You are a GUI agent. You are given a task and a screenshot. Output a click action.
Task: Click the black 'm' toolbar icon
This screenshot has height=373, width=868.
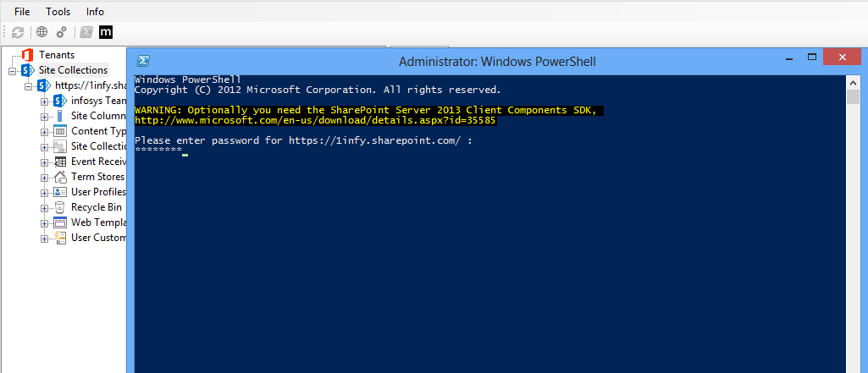tap(106, 32)
